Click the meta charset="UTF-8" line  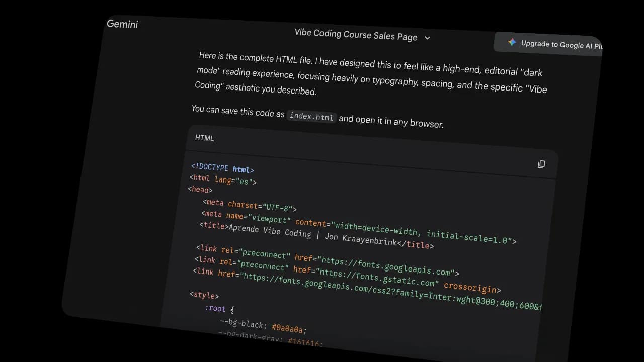tap(250, 205)
